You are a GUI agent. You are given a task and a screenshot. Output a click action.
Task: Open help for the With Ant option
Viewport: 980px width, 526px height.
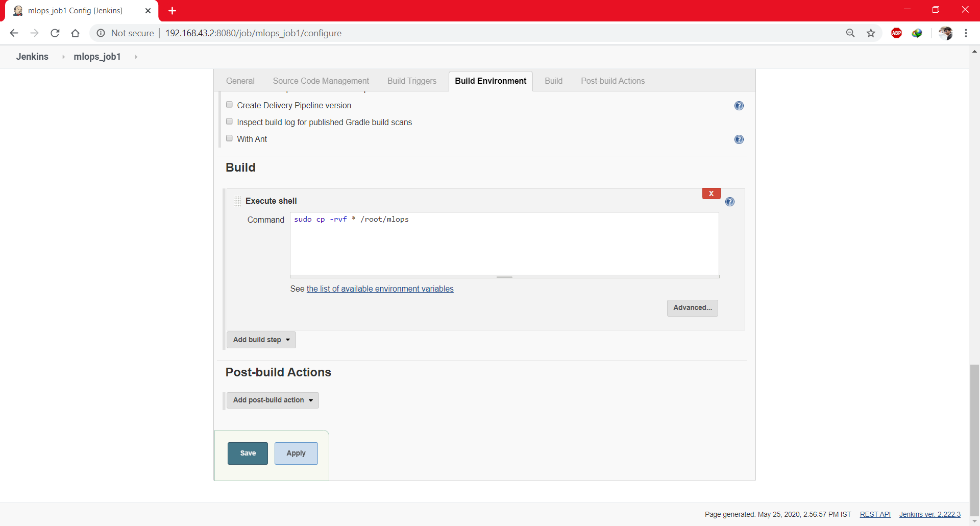coord(739,139)
